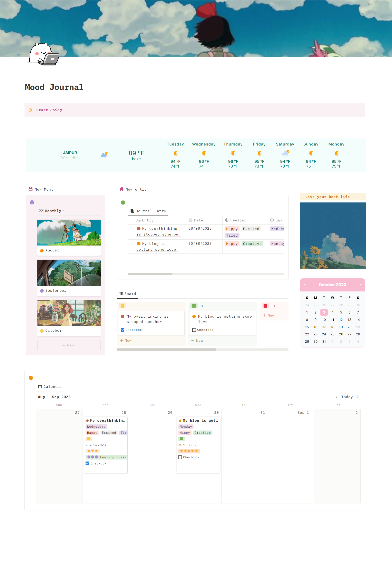Open the September gallery card thumbnail
The height and width of the screenshot is (567, 392).
pos(69,273)
